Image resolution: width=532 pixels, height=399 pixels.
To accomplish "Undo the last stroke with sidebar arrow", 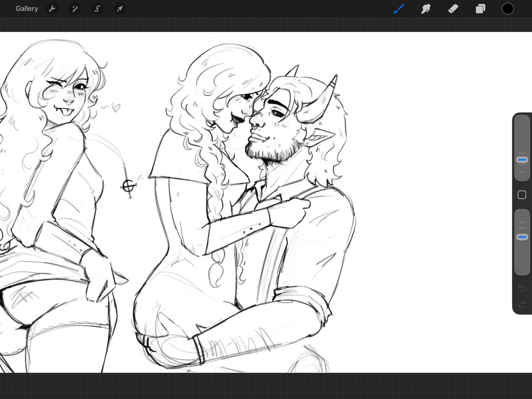I will [x=522, y=288].
